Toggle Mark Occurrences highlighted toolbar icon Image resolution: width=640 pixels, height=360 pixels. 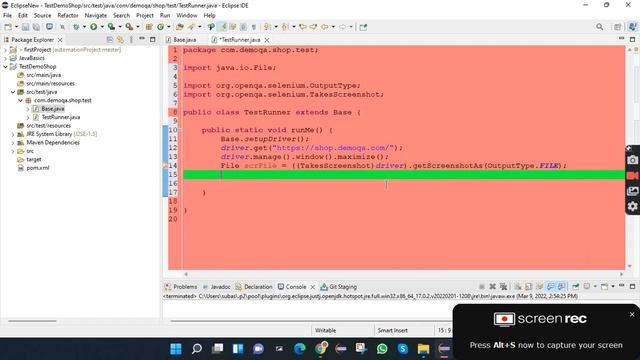222,27
